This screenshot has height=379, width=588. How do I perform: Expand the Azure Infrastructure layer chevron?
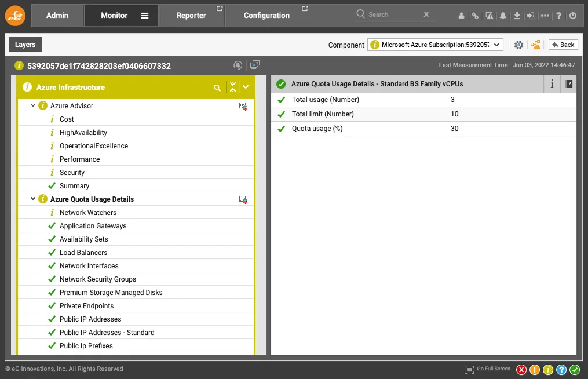(x=246, y=87)
